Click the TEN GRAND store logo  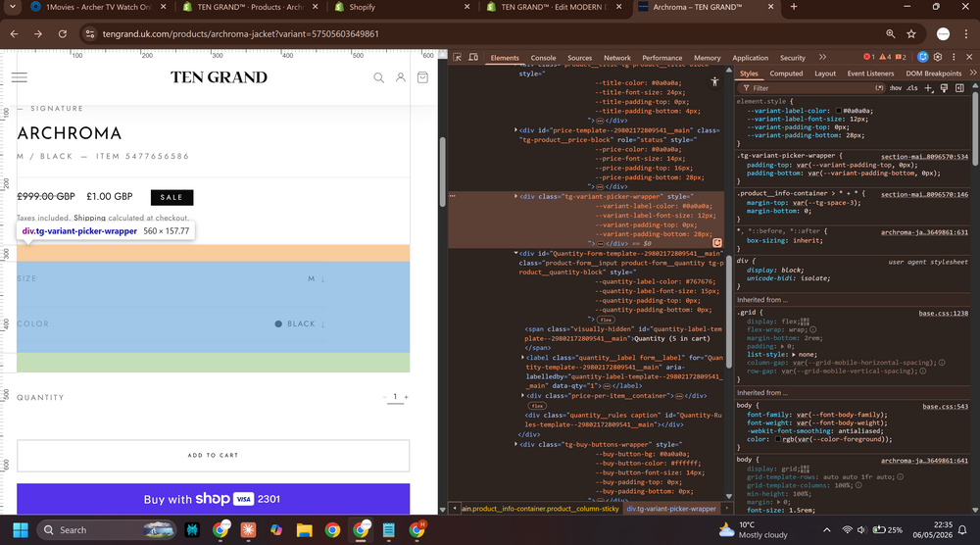click(x=219, y=77)
